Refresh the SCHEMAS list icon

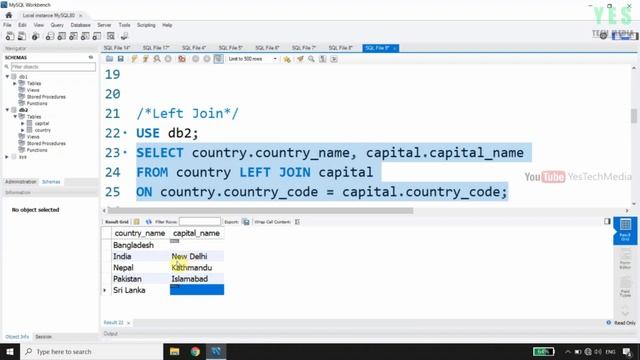click(91, 58)
